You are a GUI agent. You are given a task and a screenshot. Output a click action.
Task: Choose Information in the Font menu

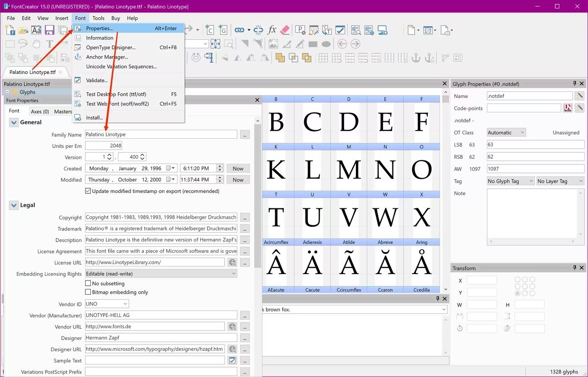coord(128,38)
